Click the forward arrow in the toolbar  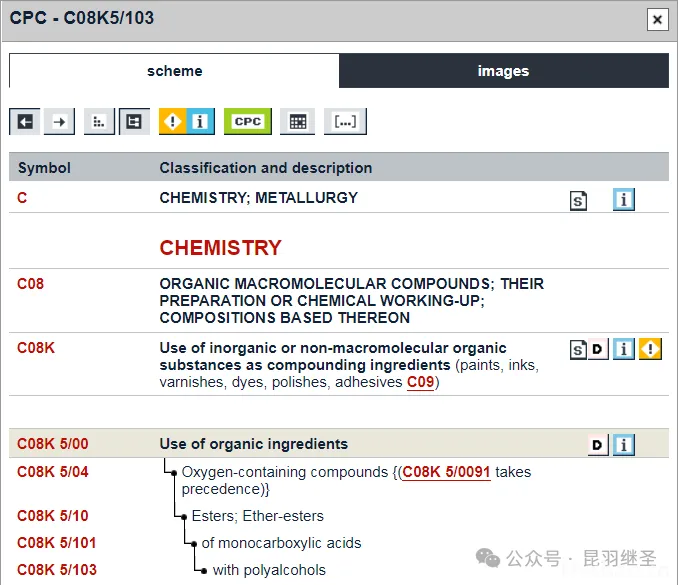tap(61, 122)
